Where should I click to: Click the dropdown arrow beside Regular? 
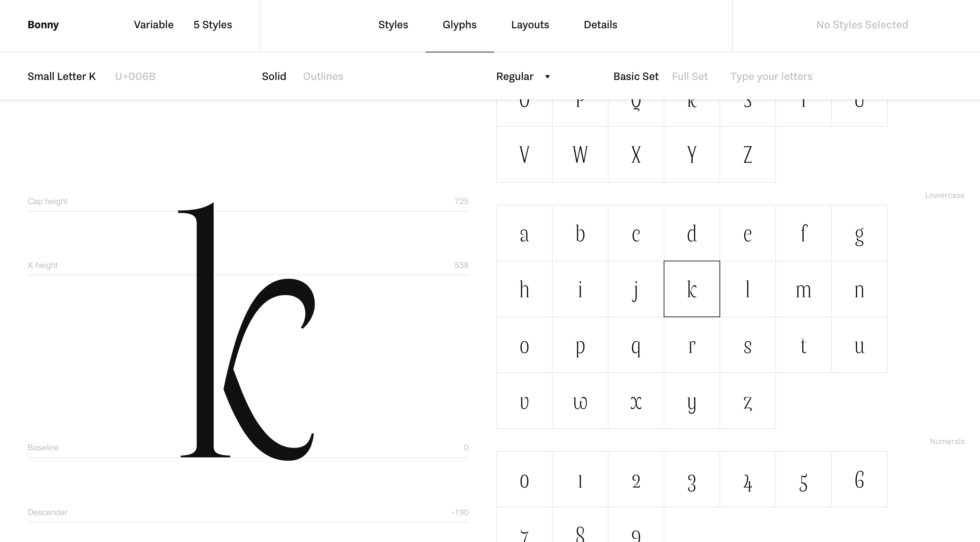tap(547, 77)
